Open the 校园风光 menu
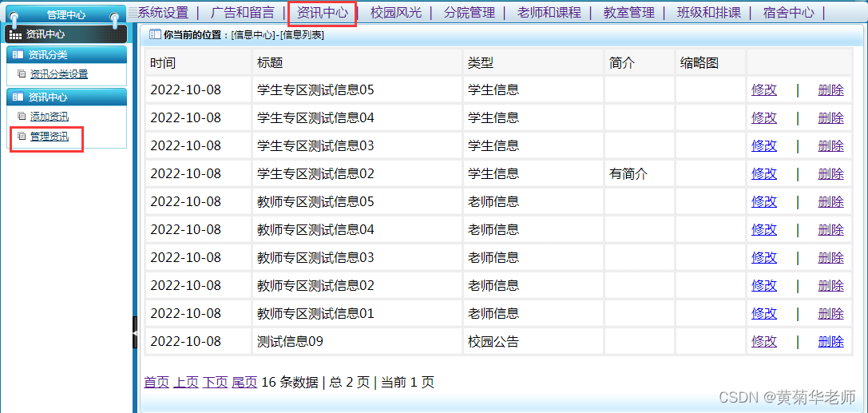Screen dimensions: 868x413 point(396,12)
